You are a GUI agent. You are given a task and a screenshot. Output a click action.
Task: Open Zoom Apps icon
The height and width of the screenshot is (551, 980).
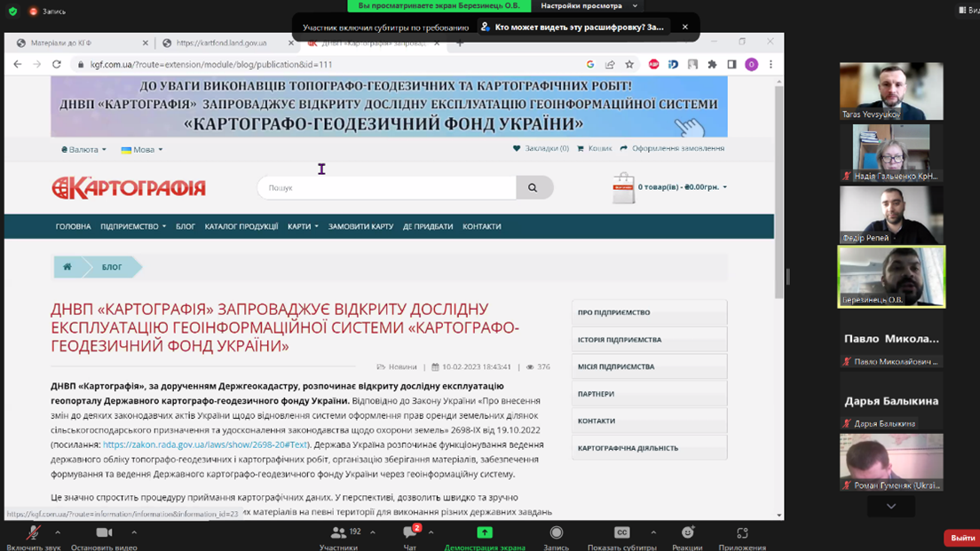click(742, 532)
